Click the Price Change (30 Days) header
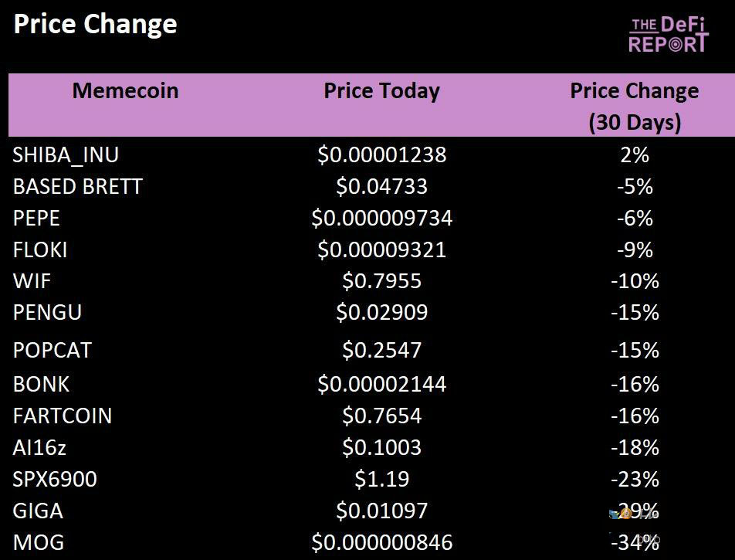Image resolution: width=735 pixels, height=560 pixels. (635, 106)
